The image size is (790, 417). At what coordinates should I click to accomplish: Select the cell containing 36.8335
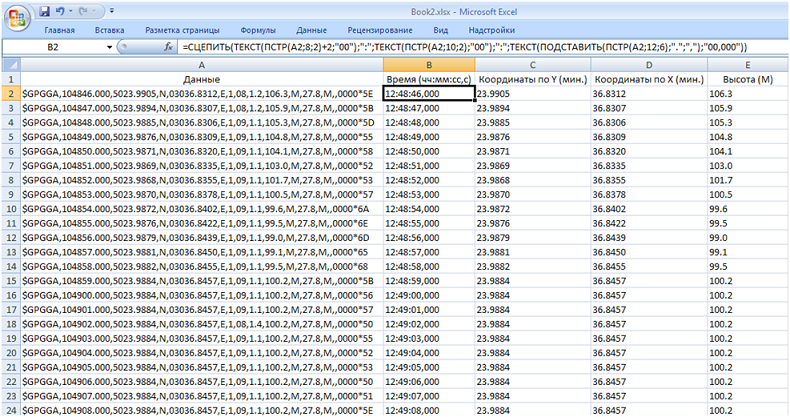[649, 166]
